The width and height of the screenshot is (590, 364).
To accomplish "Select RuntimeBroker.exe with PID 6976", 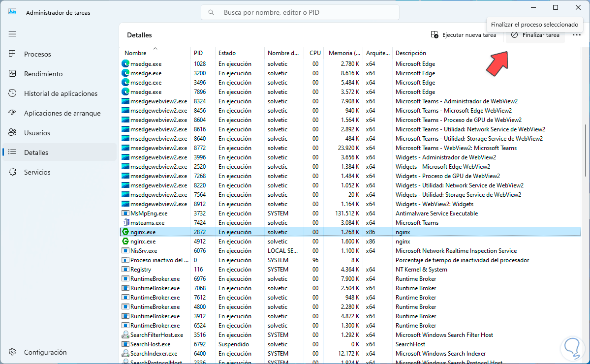I will [x=350, y=278].
